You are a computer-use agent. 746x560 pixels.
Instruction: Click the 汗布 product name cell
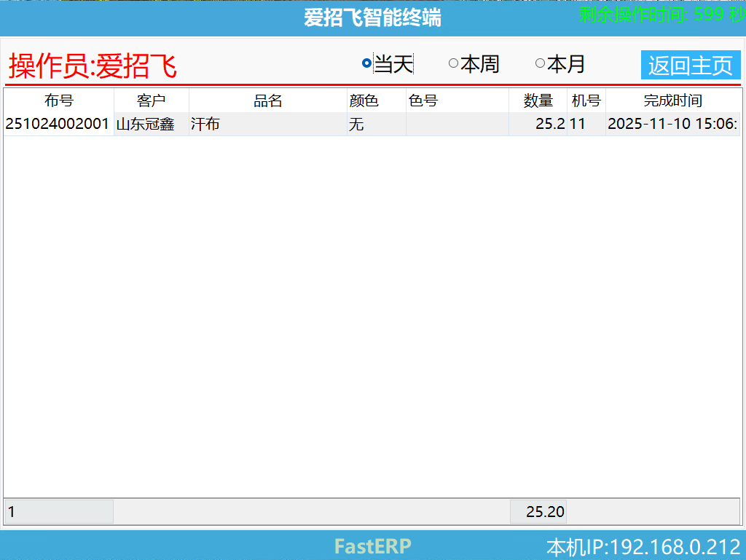tap(204, 124)
